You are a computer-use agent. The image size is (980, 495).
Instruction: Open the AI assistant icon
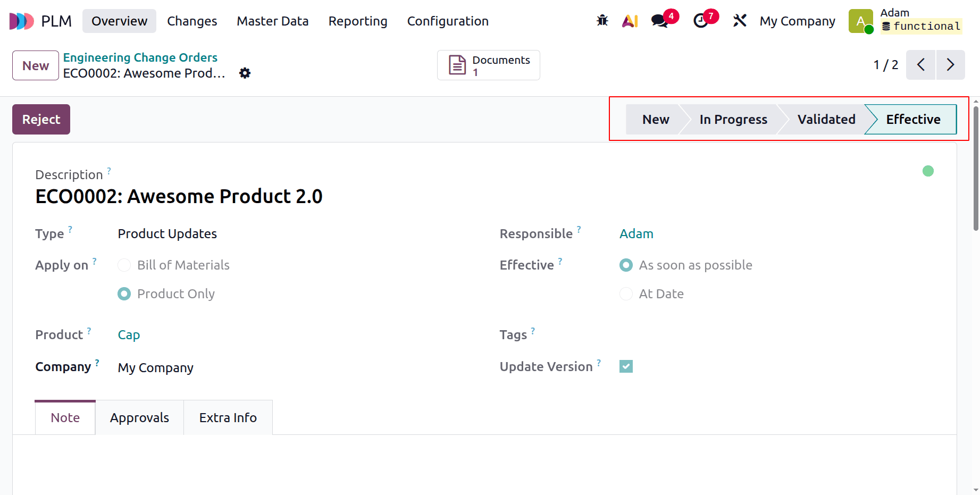(630, 21)
